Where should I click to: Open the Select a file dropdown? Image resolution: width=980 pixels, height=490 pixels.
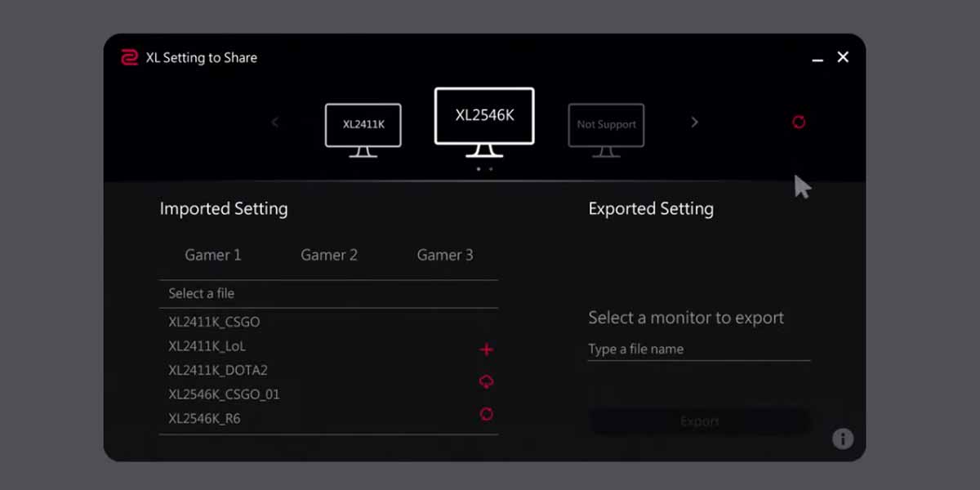pyautogui.click(x=327, y=293)
